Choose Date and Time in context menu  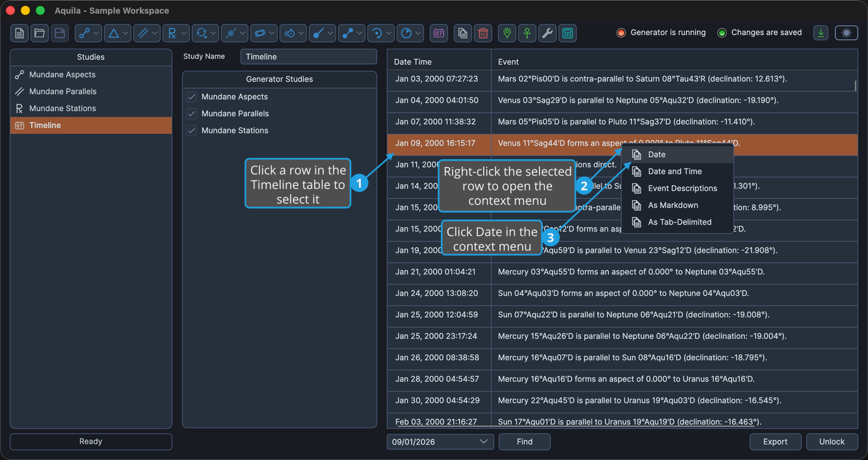tap(677, 172)
